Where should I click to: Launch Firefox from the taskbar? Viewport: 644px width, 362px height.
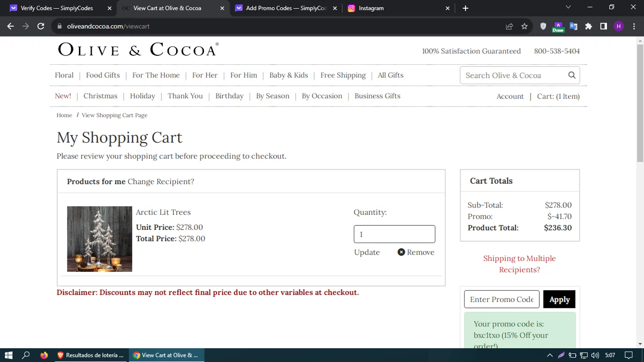[x=44, y=355]
